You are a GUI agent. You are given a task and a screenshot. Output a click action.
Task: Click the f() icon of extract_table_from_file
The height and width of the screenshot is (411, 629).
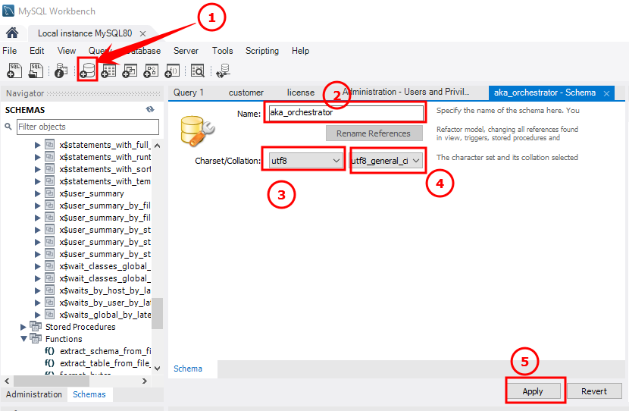click(50, 363)
